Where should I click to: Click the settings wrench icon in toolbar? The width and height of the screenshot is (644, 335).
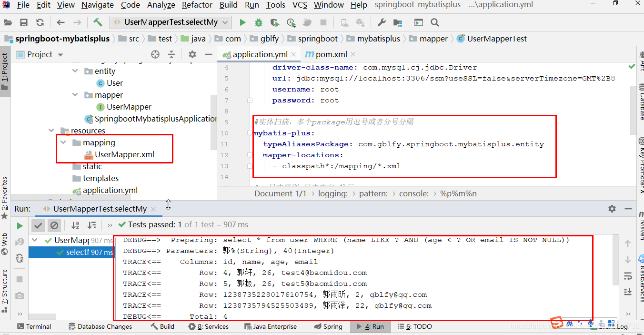pos(381,22)
